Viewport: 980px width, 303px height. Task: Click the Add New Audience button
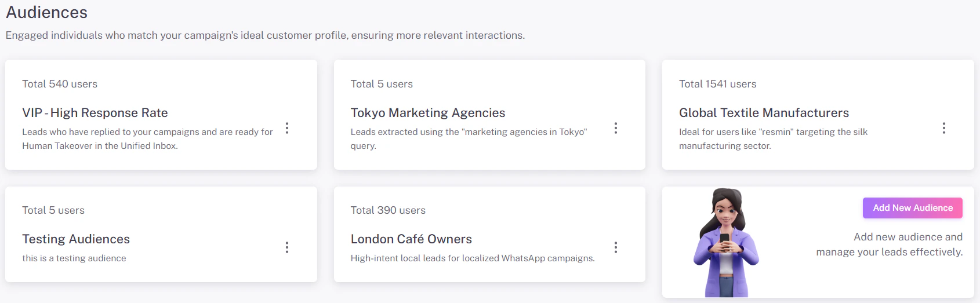pos(912,208)
